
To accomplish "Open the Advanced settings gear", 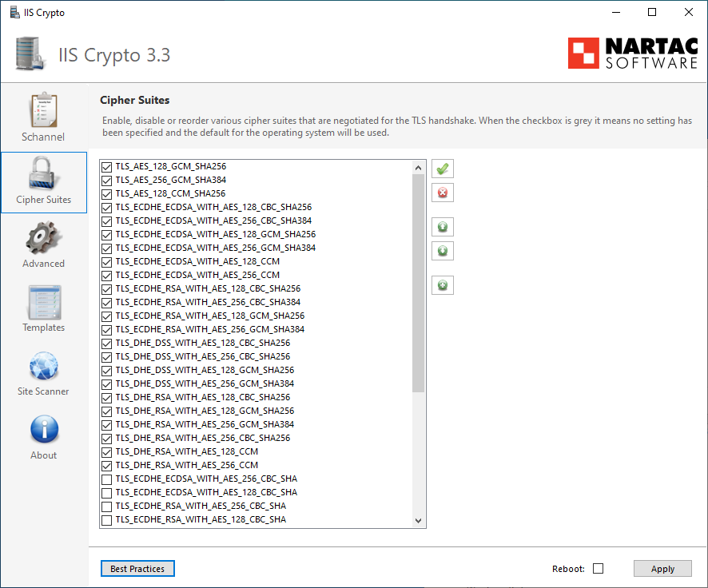I will pos(44,244).
